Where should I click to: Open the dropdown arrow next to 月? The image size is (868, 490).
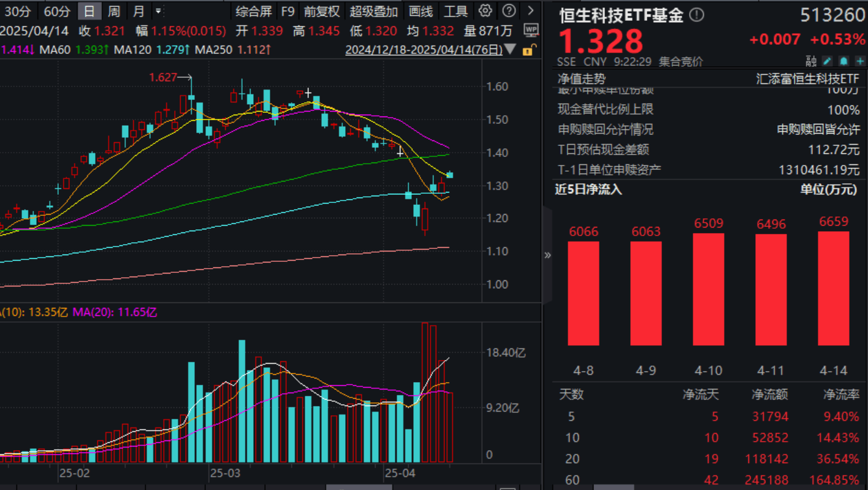[x=159, y=10]
